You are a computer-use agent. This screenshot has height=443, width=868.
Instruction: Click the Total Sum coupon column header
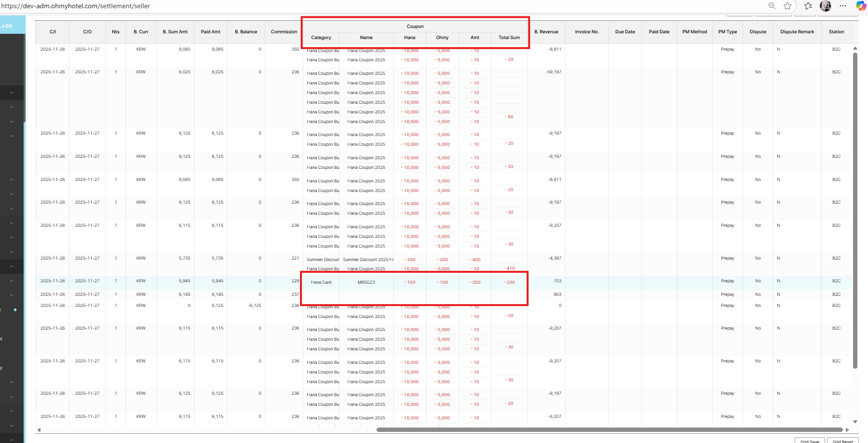509,38
